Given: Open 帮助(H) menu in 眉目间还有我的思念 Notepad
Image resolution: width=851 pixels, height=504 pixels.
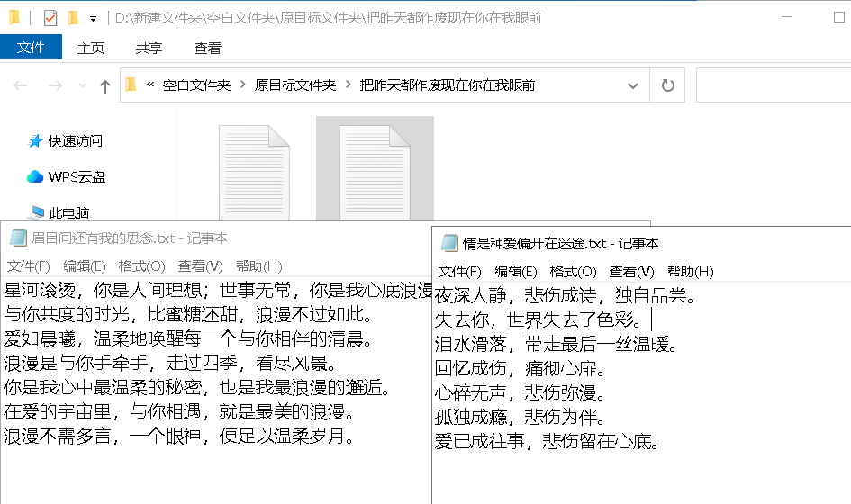Looking at the screenshot, I should click(258, 266).
